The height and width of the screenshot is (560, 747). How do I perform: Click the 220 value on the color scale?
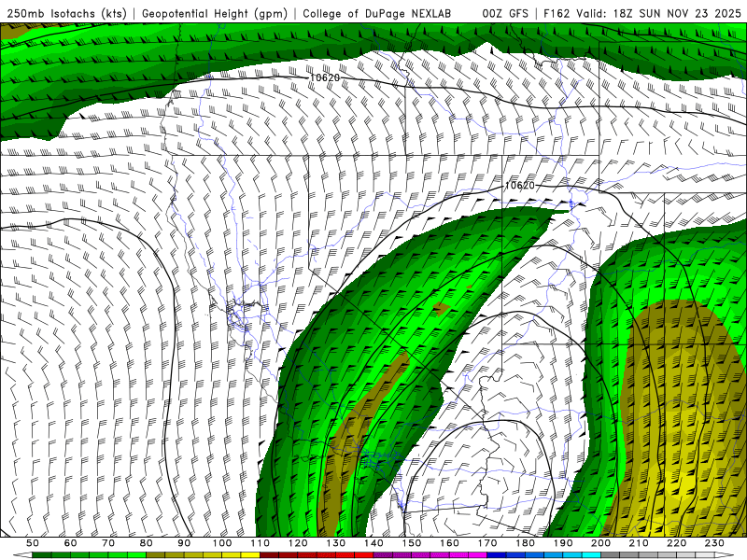coord(676,543)
